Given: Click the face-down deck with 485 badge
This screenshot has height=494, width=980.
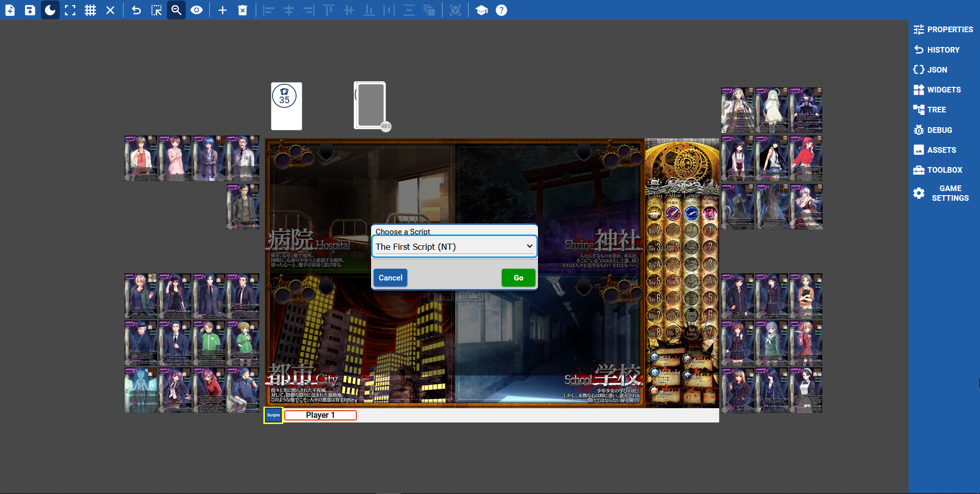Looking at the screenshot, I should pyautogui.click(x=370, y=105).
